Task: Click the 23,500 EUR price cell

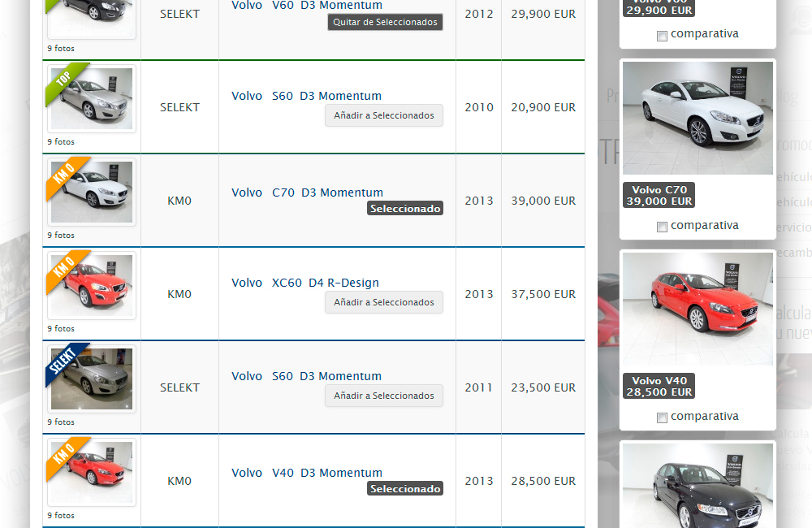Action: point(543,387)
